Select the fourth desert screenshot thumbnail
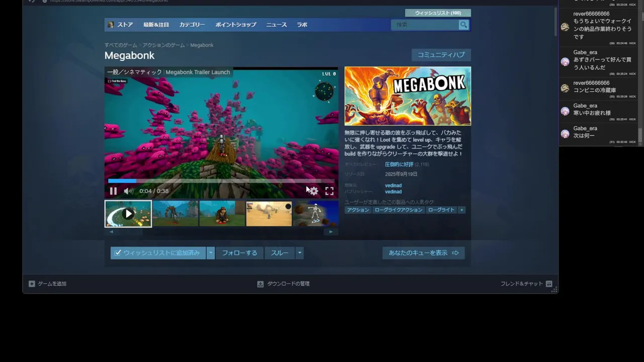This screenshot has height=362, width=644. pyautogui.click(x=269, y=214)
